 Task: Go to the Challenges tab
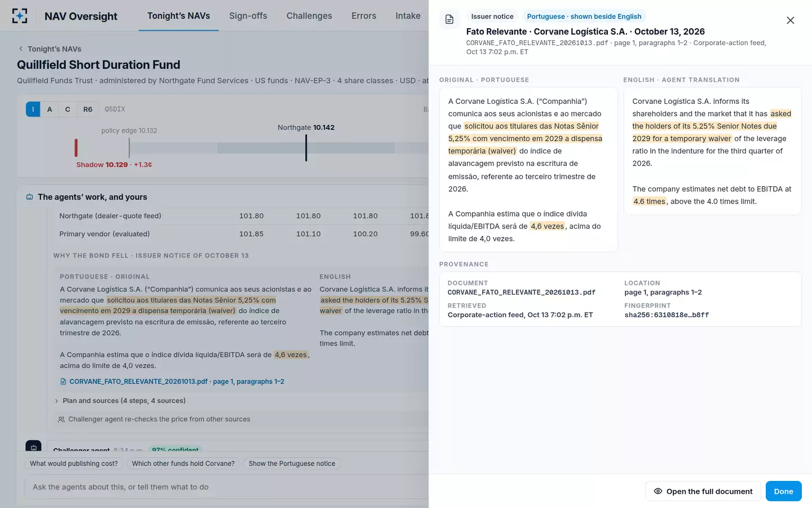309,16
